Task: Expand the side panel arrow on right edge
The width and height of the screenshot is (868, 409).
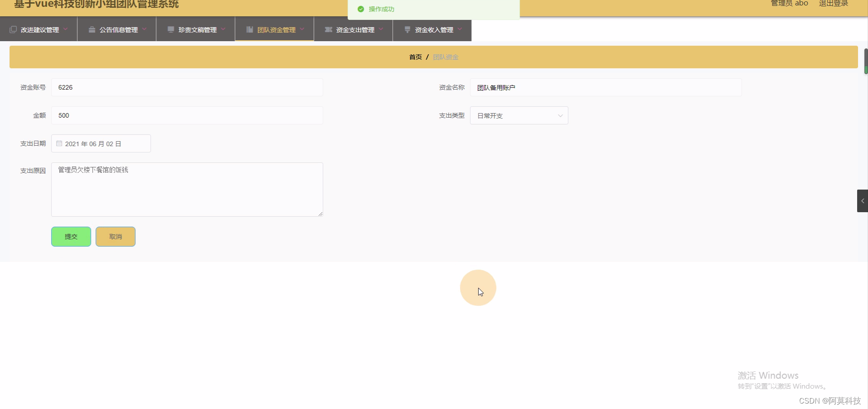Action: (x=863, y=201)
